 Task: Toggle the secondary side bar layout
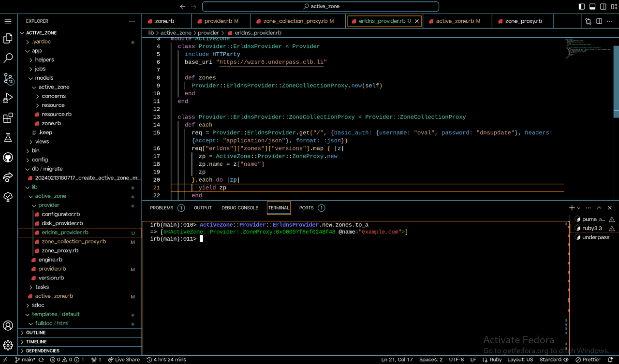tap(603, 7)
